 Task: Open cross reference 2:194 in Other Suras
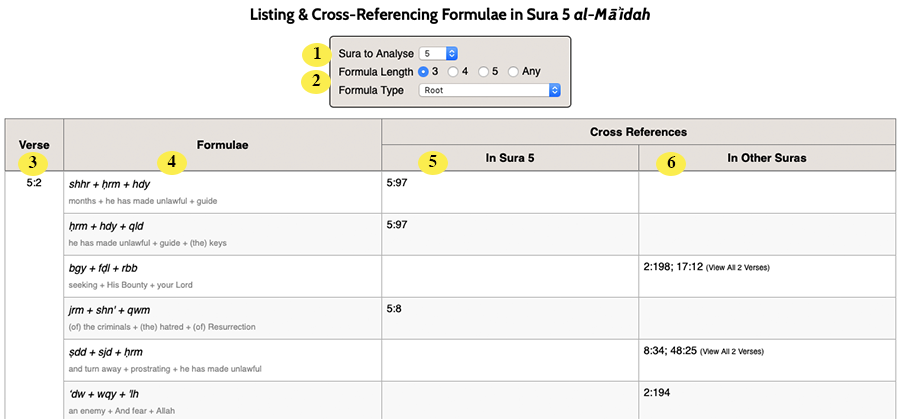[657, 393]
